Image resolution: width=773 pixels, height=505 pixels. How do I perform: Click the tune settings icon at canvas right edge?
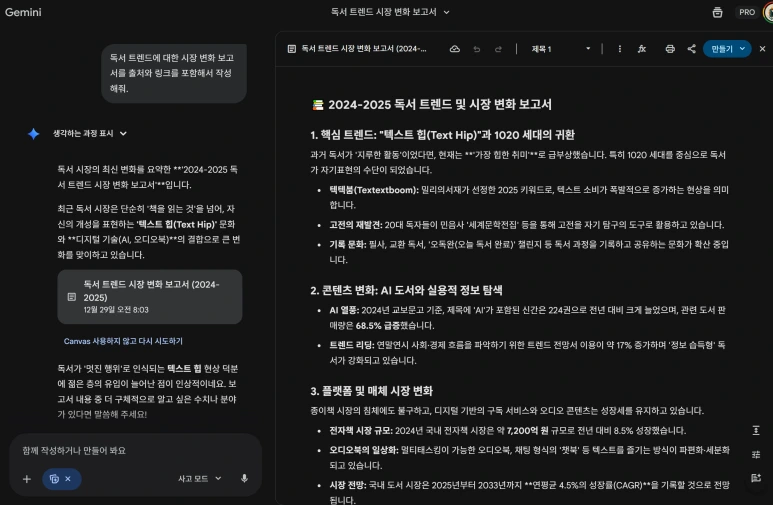(756, 454)
